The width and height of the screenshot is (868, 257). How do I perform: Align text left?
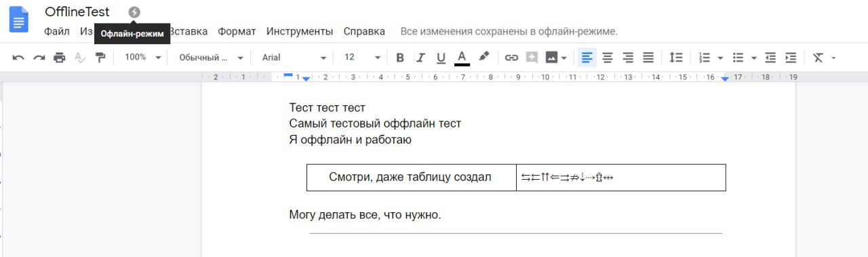tap(587, 58)
